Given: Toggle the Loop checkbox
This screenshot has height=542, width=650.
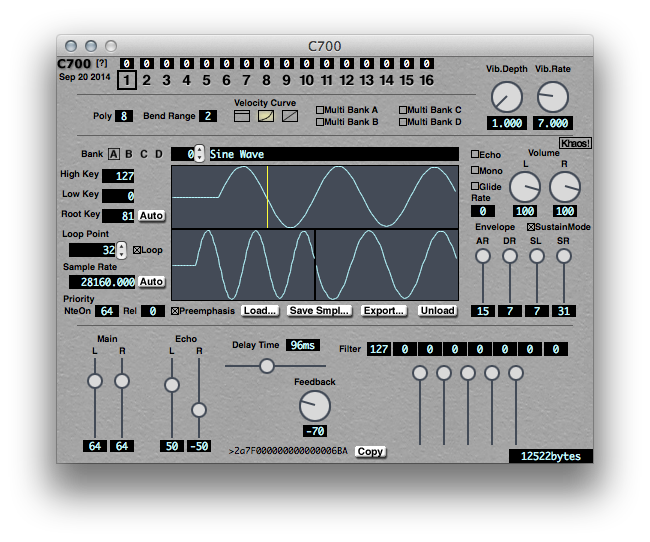Looking at the screenshot, I should (x=138, y=250).
